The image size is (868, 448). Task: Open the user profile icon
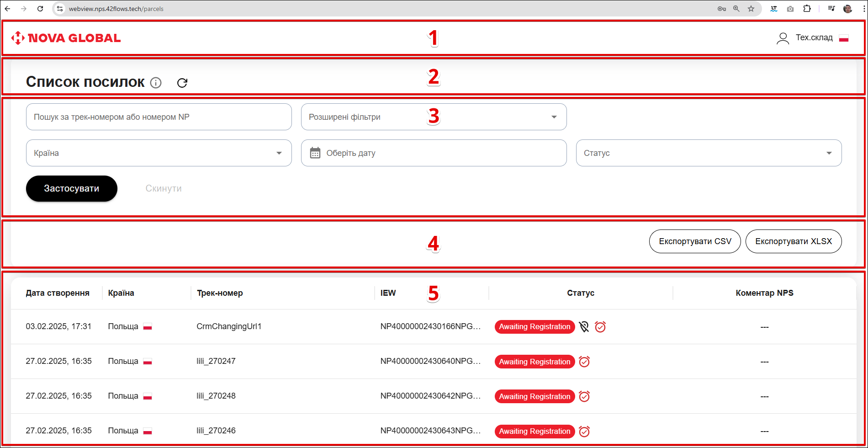point(783,38)
